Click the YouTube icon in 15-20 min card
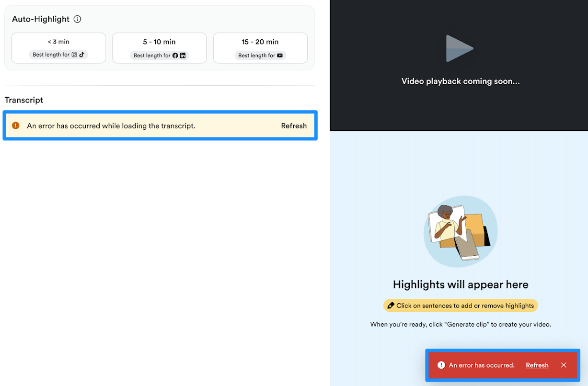Viewport: 588px width, 386px height. tap(280, 56)
